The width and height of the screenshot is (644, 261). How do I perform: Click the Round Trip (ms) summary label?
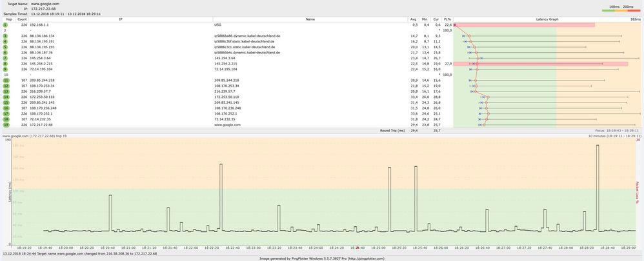(392, 130)
